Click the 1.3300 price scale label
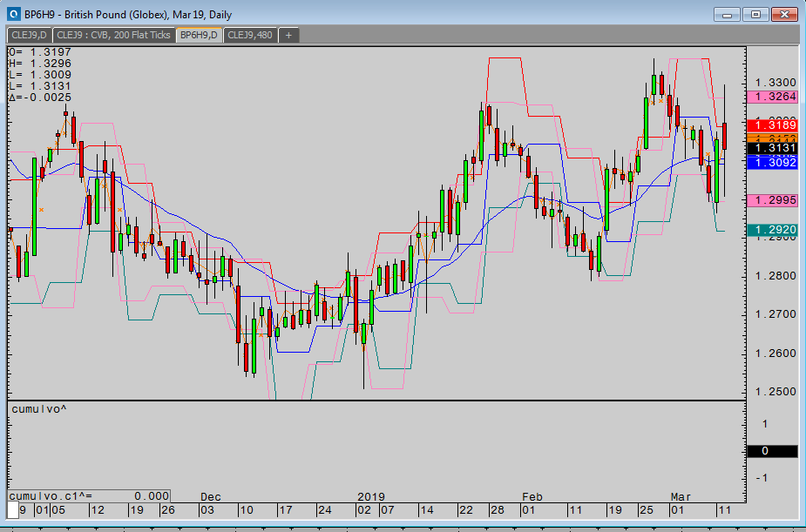The image size is (806, 532). 776,82
